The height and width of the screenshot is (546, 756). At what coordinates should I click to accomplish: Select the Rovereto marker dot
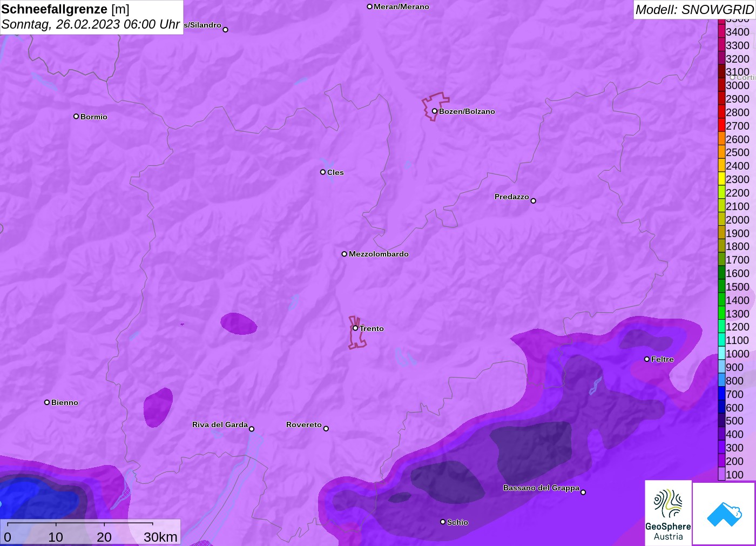pos(326,429)
